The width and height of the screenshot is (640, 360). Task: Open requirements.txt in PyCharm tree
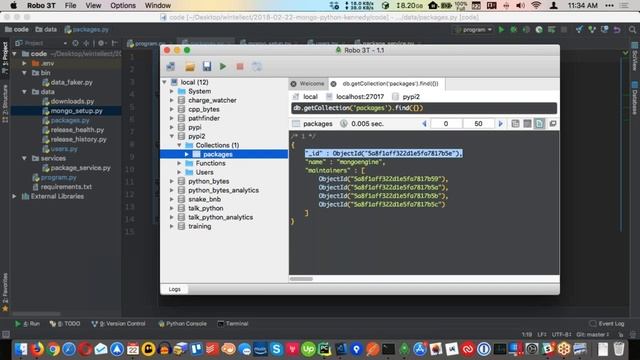66,187
